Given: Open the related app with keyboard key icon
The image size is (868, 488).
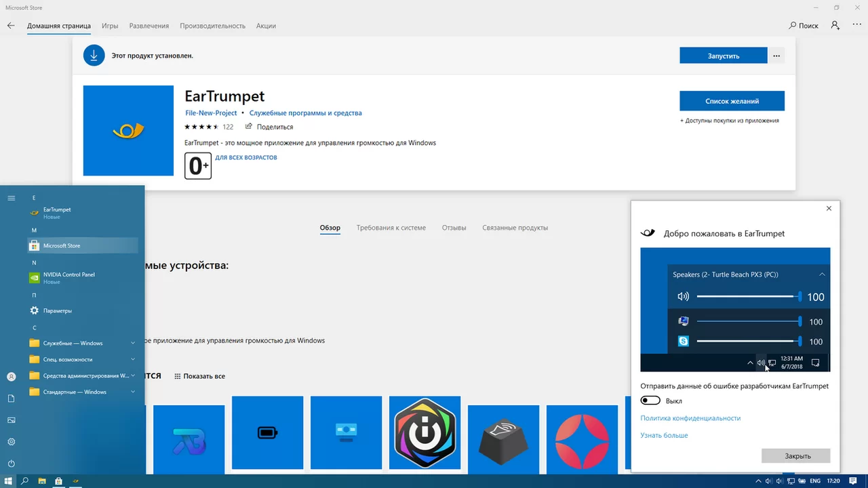Looking at the screenshot, I should pos(503,439).
